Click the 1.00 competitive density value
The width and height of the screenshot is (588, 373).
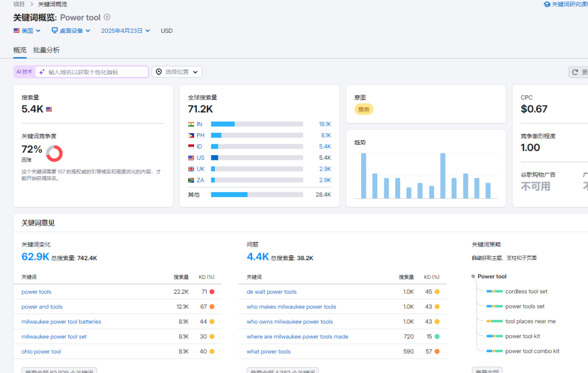[x=530, y=148]
